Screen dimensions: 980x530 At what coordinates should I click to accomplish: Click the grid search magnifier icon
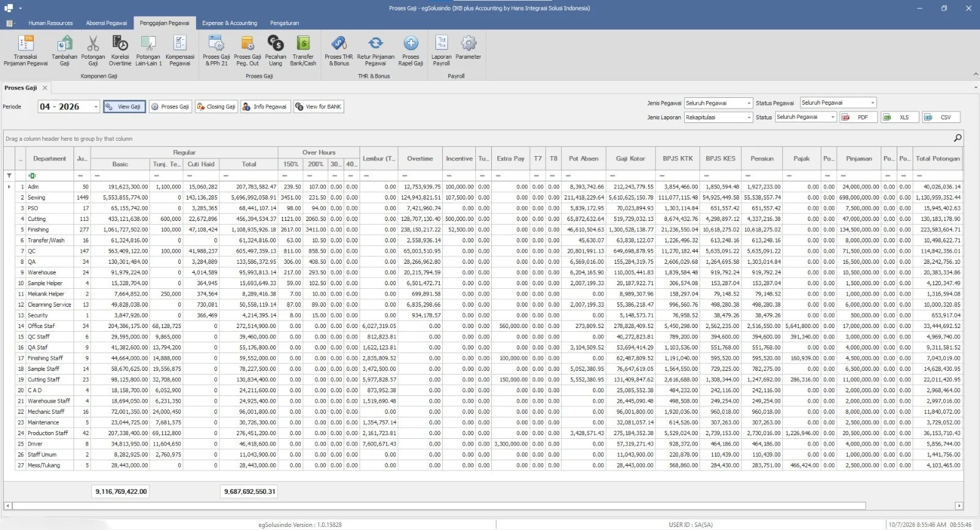(x=957, y=138)
